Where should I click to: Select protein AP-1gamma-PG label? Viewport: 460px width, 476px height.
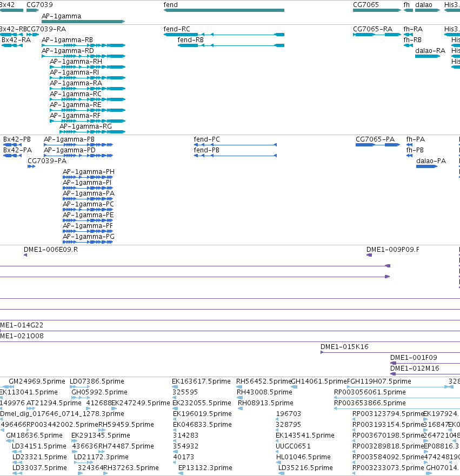[89, 237]
